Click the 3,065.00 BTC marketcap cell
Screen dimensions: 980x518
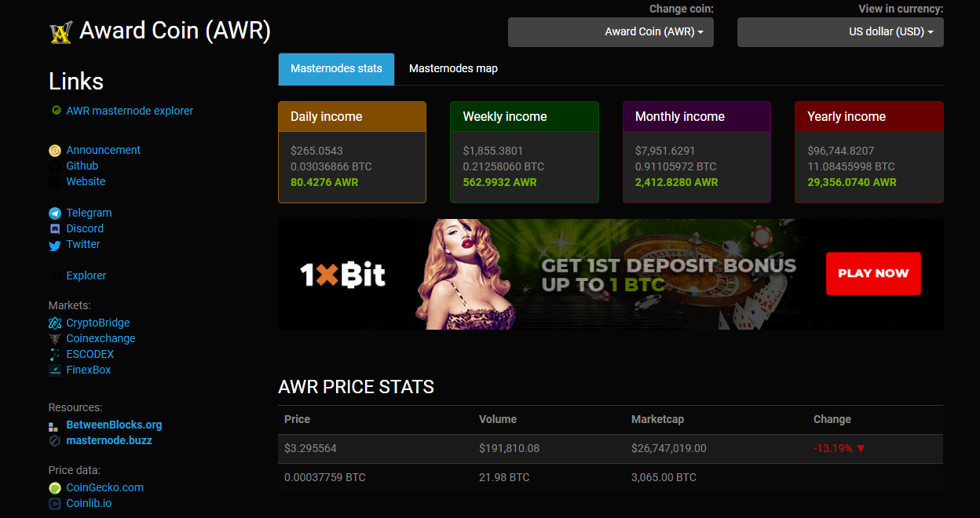pyautogui.click(x=664, y=477)
